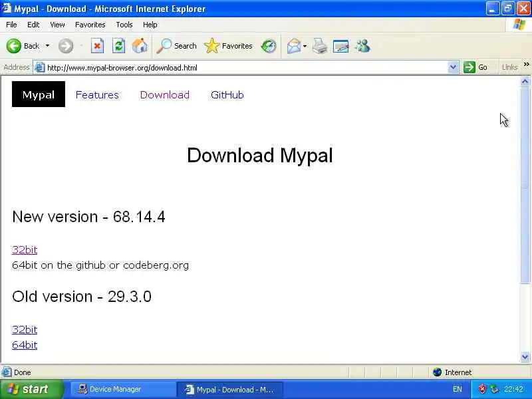
Task: Go to the Home page icon
Action: coord(140,46)
